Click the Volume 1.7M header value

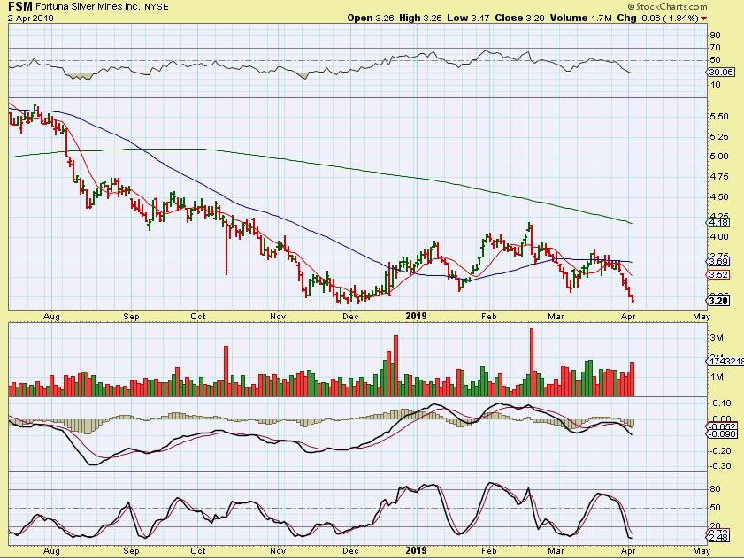[x=580, y=18]
